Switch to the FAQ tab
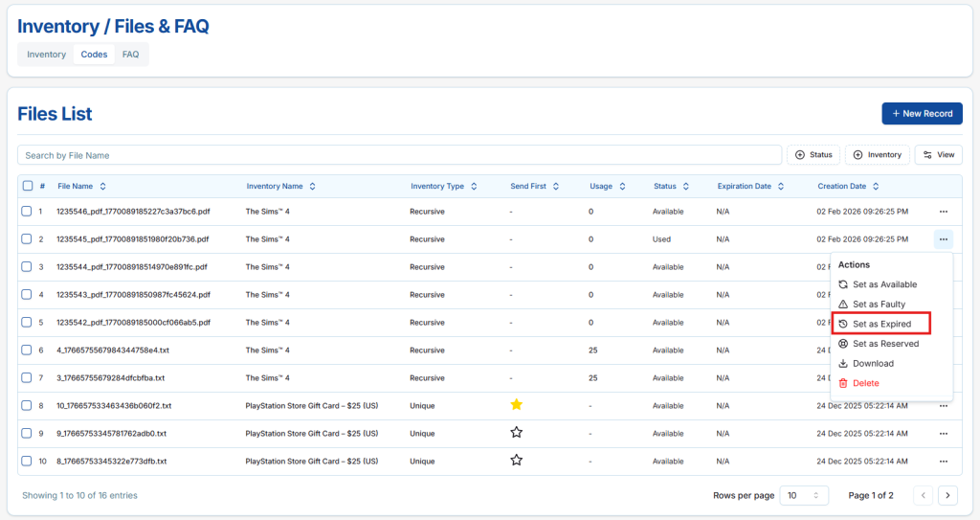Image resolution: width=980 pixels, height=520 pixels. pos(130,55)
